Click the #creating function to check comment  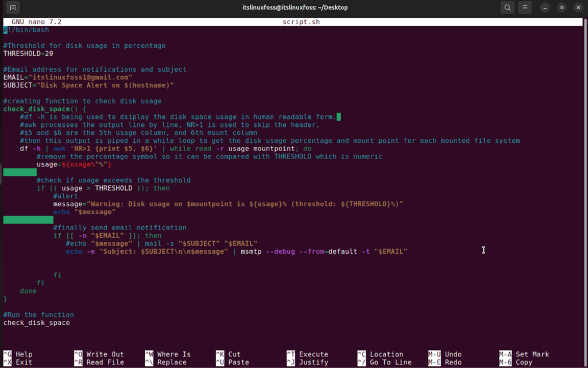click(83, 101)
